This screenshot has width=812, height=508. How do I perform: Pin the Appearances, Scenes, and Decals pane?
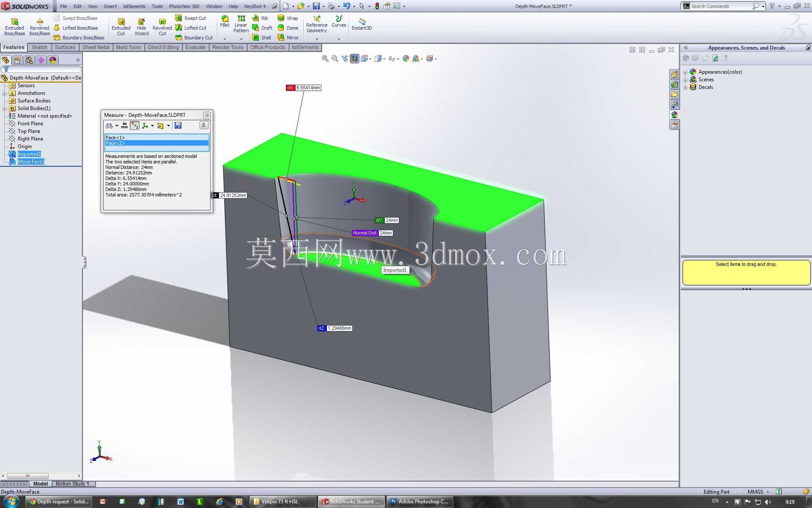[808, 47]
